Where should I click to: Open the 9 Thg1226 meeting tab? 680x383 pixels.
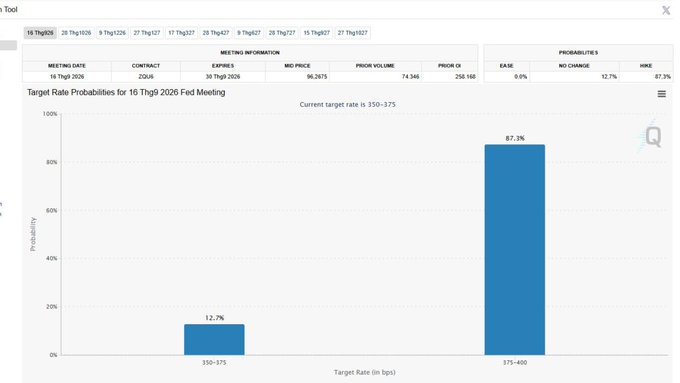coord(112,33)
